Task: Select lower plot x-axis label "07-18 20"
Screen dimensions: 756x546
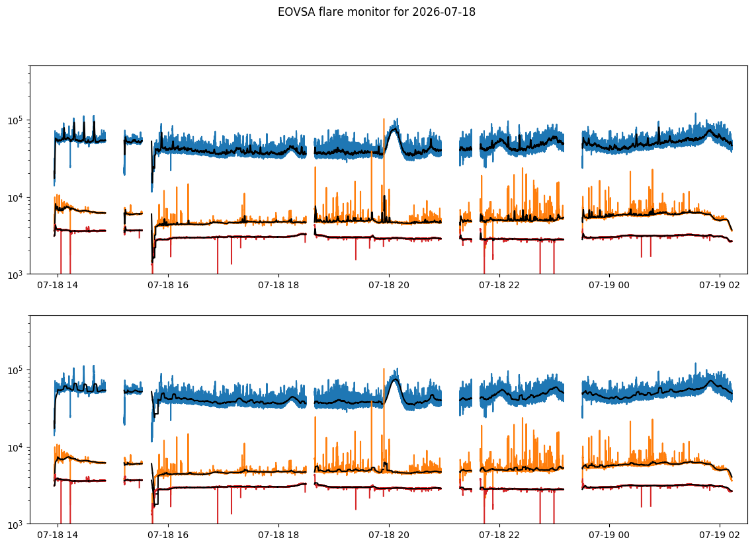Action: coord(389,535)
